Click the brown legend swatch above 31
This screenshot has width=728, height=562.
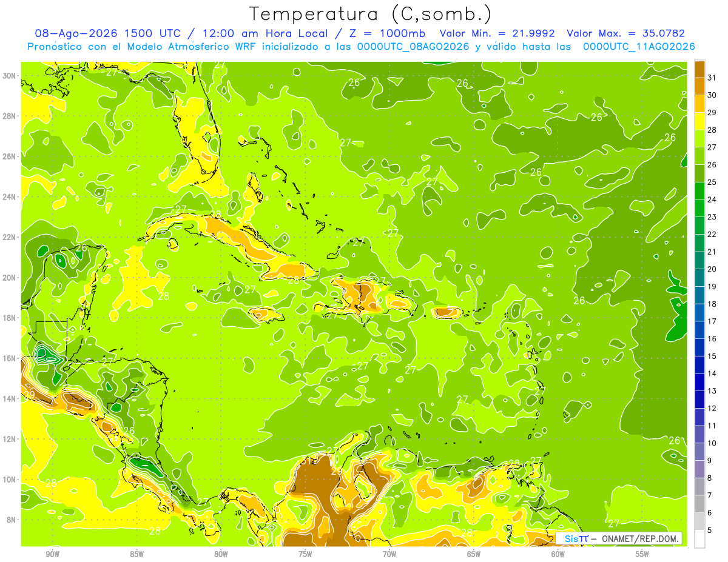tap(699, 69)
